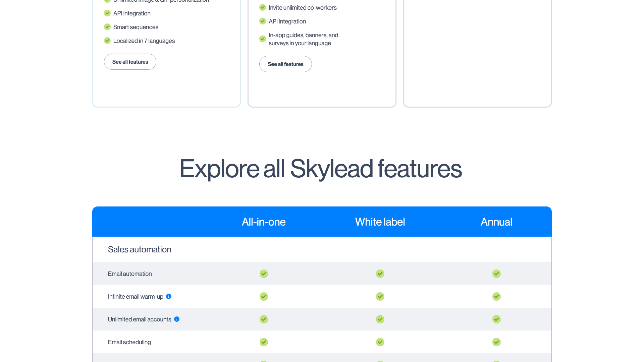Select the All-in-one column header
Viewport: 644px width, 362px height.
coord(264,222)
